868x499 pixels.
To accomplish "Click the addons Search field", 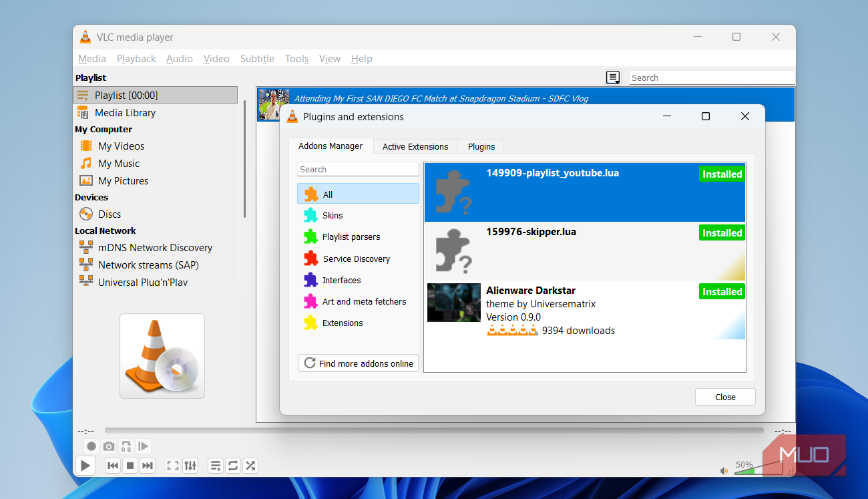I will click(358, 169).
